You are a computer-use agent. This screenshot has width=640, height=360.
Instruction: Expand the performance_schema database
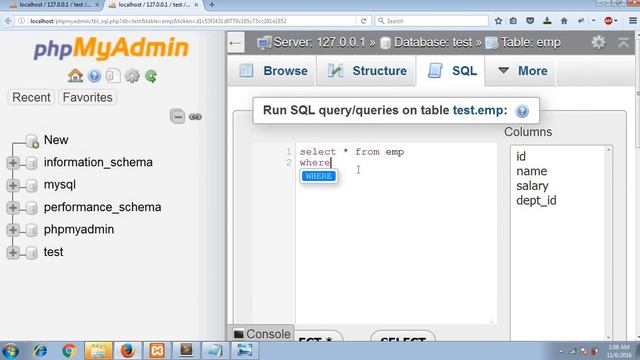(13, 208)
